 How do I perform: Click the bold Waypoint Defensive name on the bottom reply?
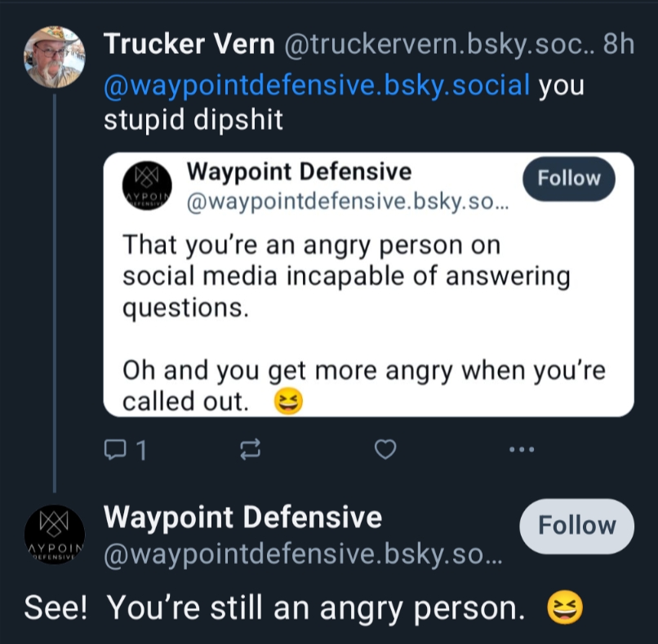(x=242, y=517)
